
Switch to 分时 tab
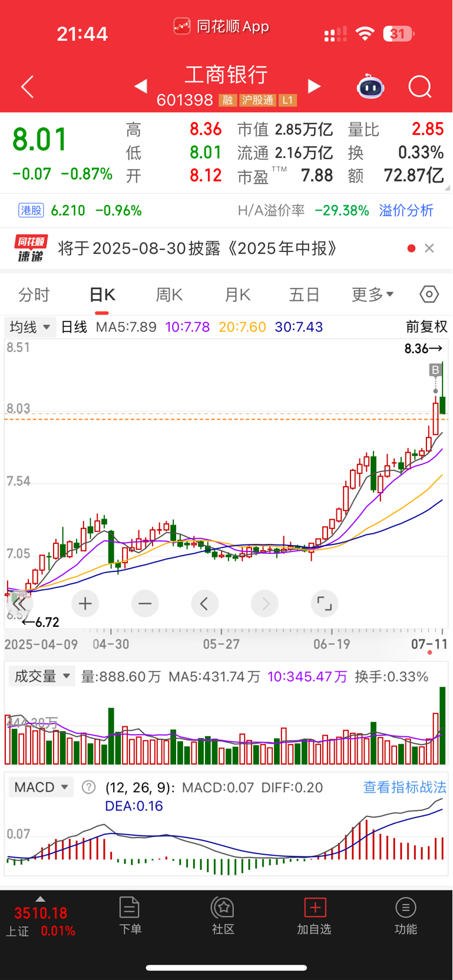(x=34, y=294)
